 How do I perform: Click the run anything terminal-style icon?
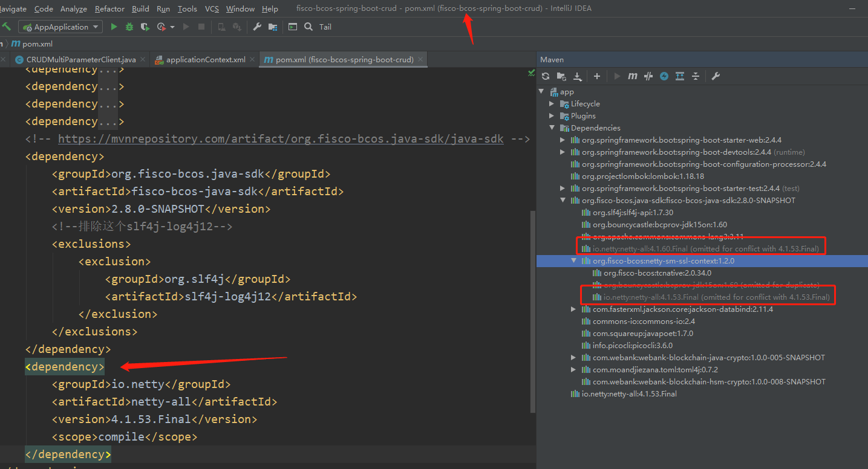(x=293, y=27)
